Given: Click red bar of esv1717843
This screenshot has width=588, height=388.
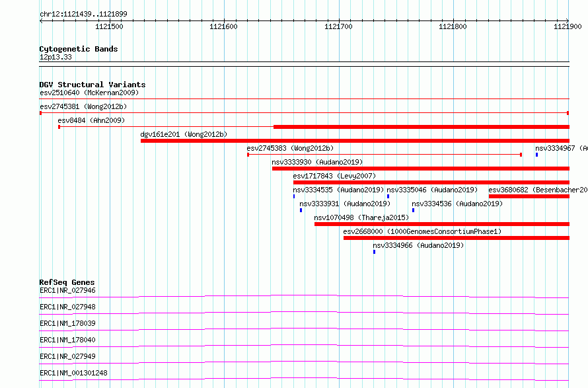Looking at the screenshot, I should point(431,182).
